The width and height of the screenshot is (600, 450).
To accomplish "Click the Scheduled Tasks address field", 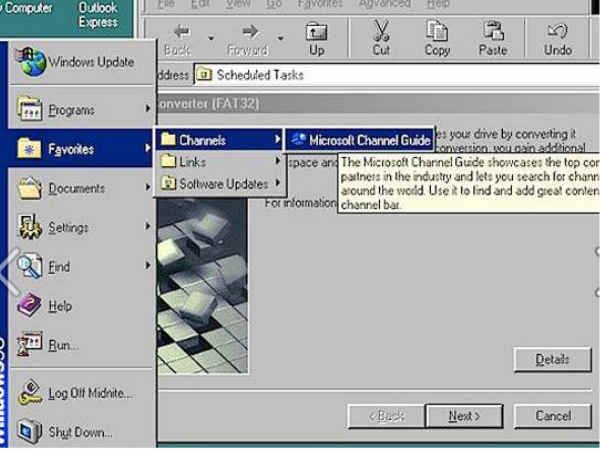I will click(396, 75).
